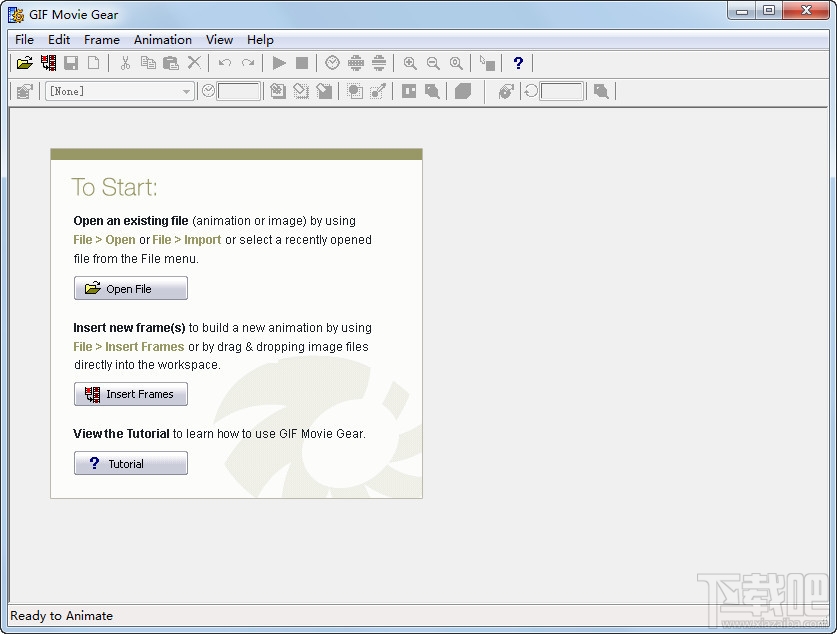Click the Zoom Out magnifier icon
The height and width of the screenshot is (634, 837).
(x=433, y=63)
